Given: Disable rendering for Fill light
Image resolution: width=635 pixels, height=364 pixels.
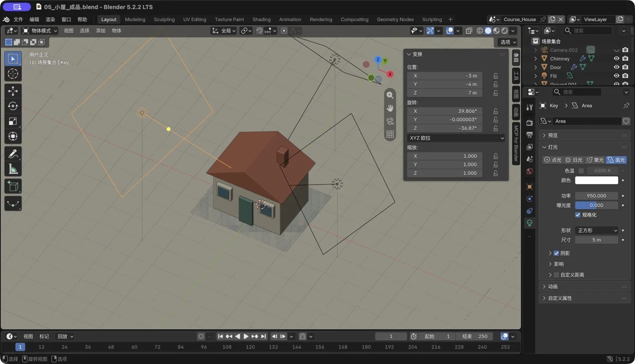Looking at the screenshot, I should pos(625,76).
